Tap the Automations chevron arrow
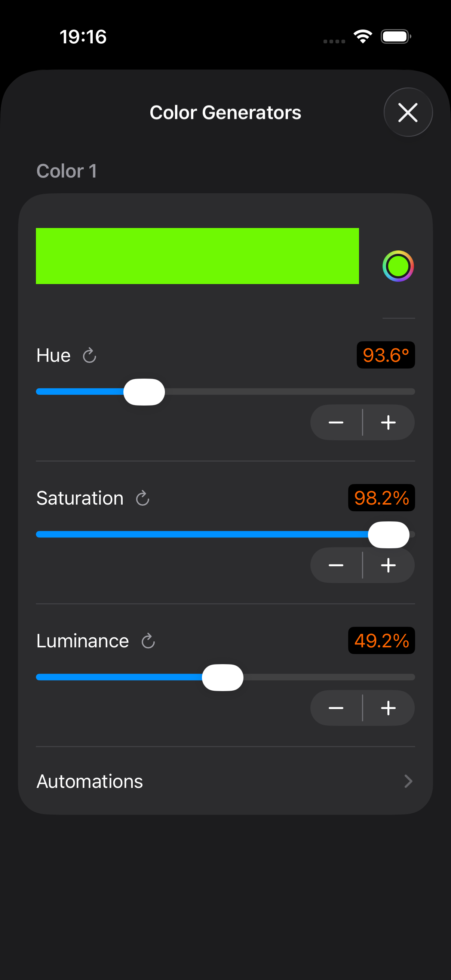This screenshot has height=980, width=451. pos(408,782)
